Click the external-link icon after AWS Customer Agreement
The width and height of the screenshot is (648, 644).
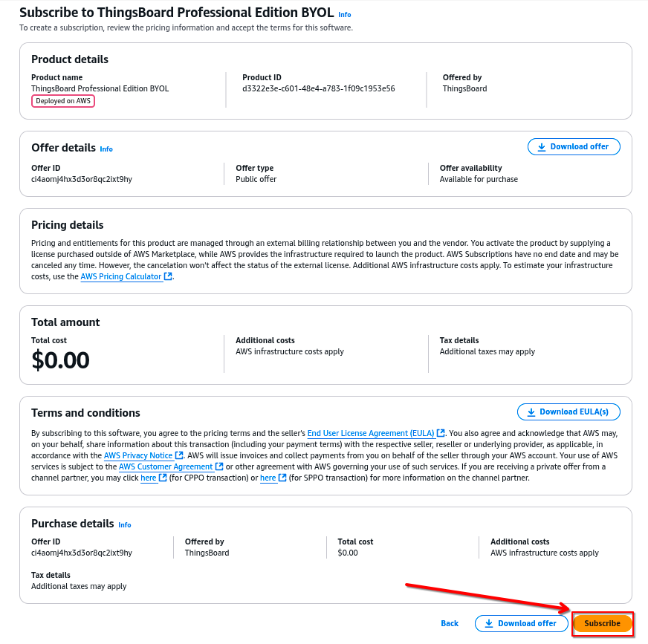[219, 466]
